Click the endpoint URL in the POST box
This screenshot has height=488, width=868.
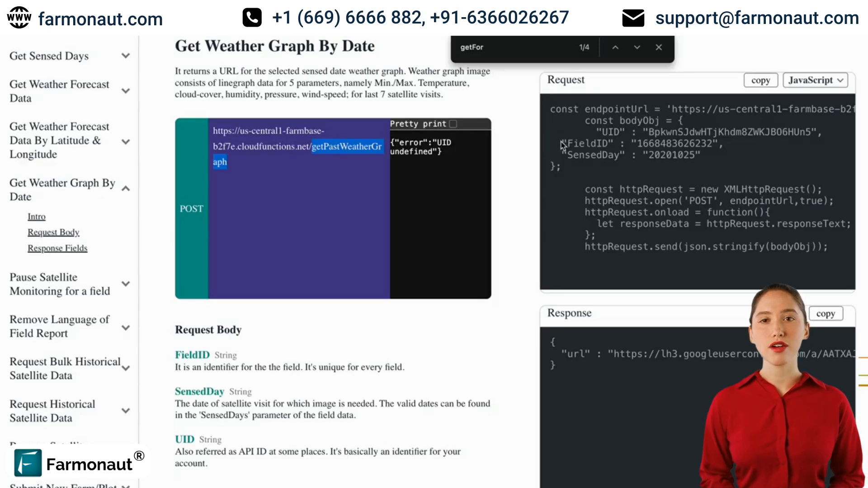coord(297,146)
